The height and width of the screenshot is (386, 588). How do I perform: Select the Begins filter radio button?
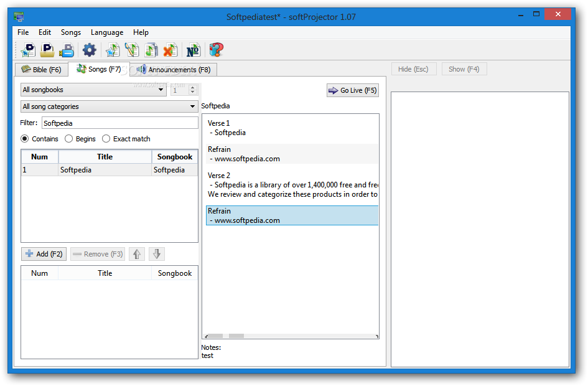tap(68, 139)
